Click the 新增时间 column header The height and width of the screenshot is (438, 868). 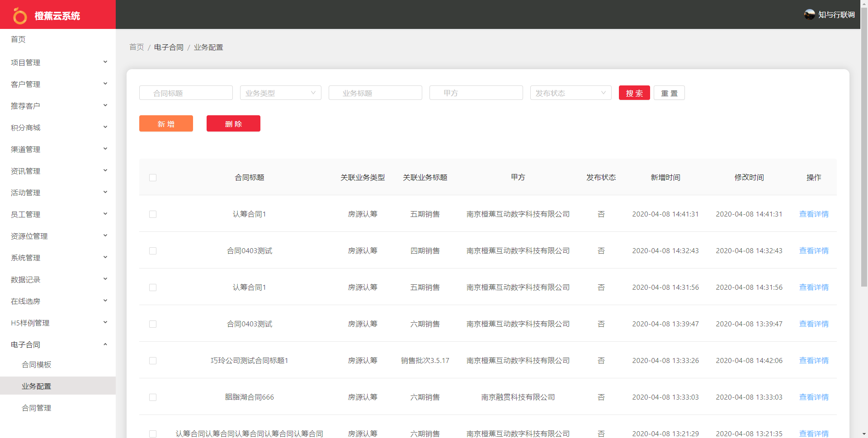tap(665, 178)
